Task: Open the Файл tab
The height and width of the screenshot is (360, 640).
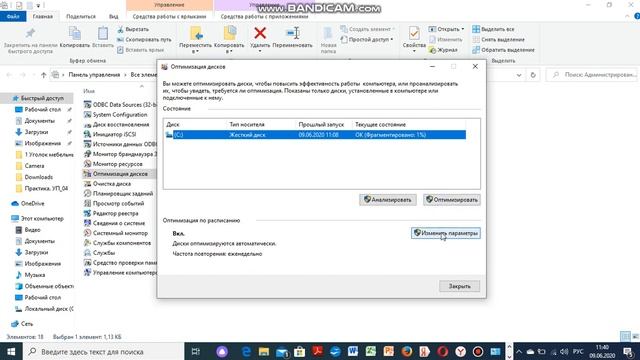Action: 13,17
